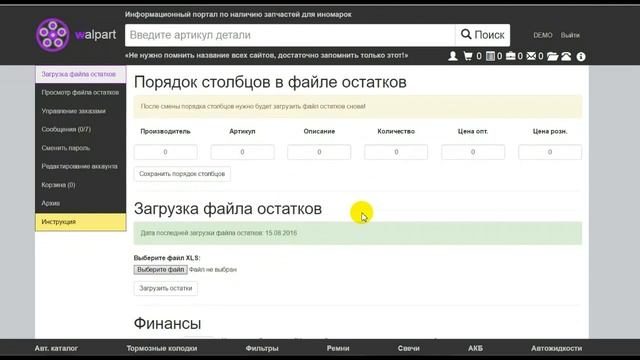
Task: Click the yellow notice После смены порядка столбцов
Action: [x=358, y=107]
